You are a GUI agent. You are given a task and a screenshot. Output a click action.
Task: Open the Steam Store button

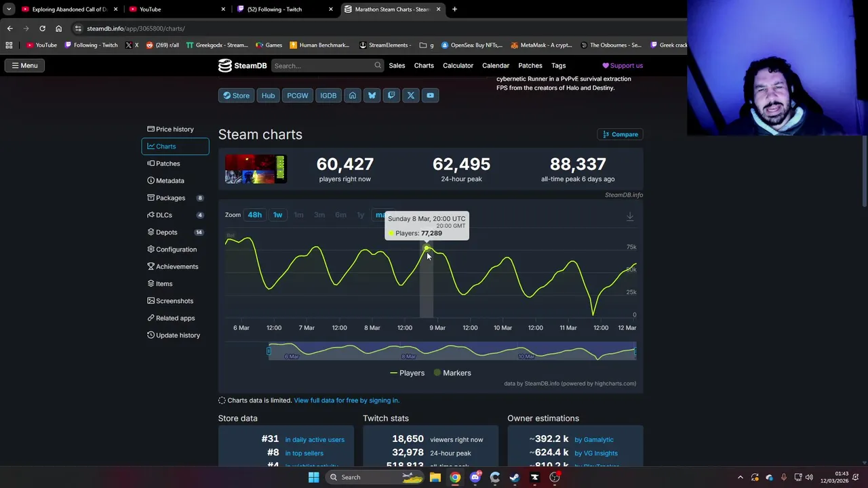pyautogui.click(x=237, y=96)
